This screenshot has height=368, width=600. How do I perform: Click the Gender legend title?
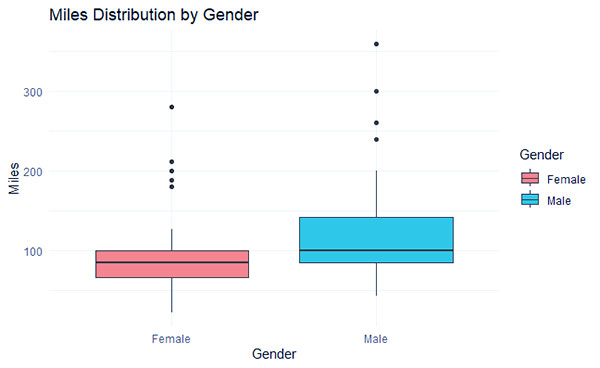pyautogui.click(x=541, y=155)
